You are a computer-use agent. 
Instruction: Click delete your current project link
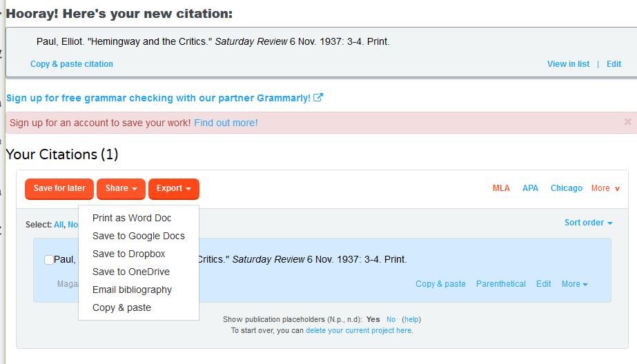coord(358,331)
